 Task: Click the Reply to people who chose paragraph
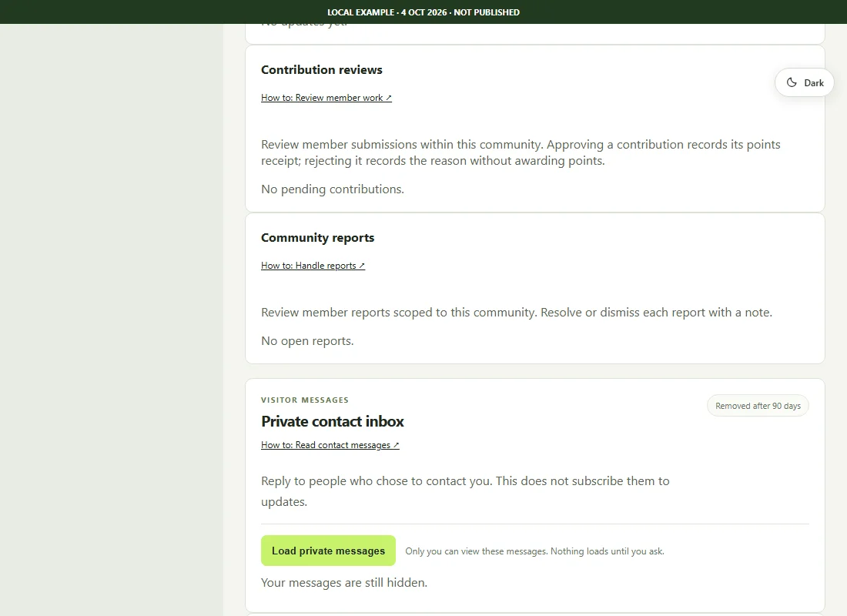click(x=465, y=491)
